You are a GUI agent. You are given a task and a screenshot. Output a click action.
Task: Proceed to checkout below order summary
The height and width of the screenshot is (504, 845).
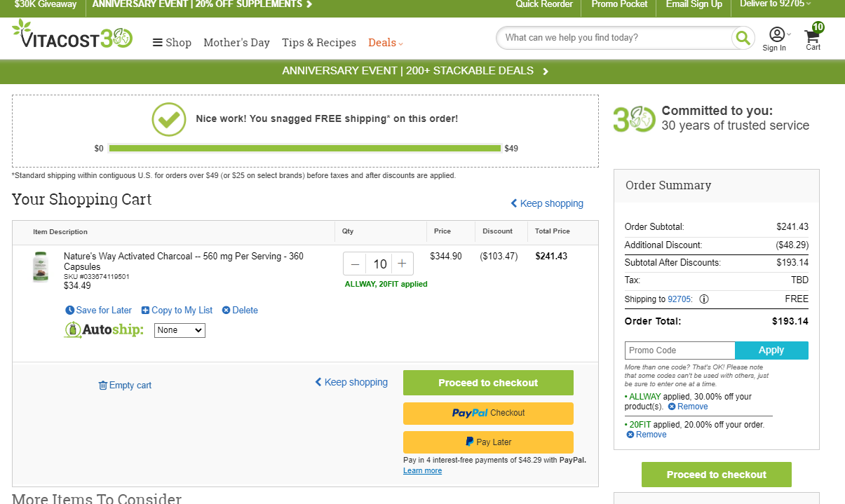tap(717, 475)
